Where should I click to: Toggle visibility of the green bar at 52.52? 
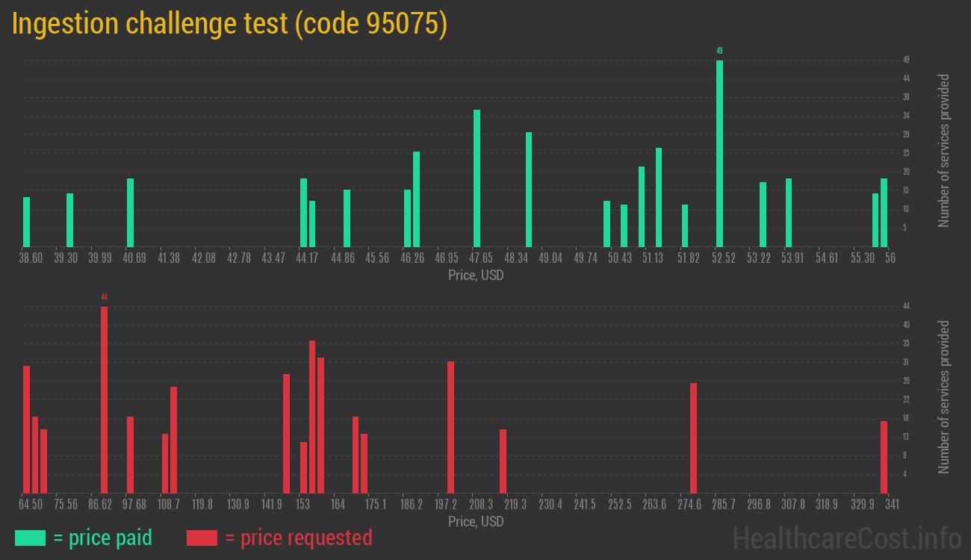(719, 149)
